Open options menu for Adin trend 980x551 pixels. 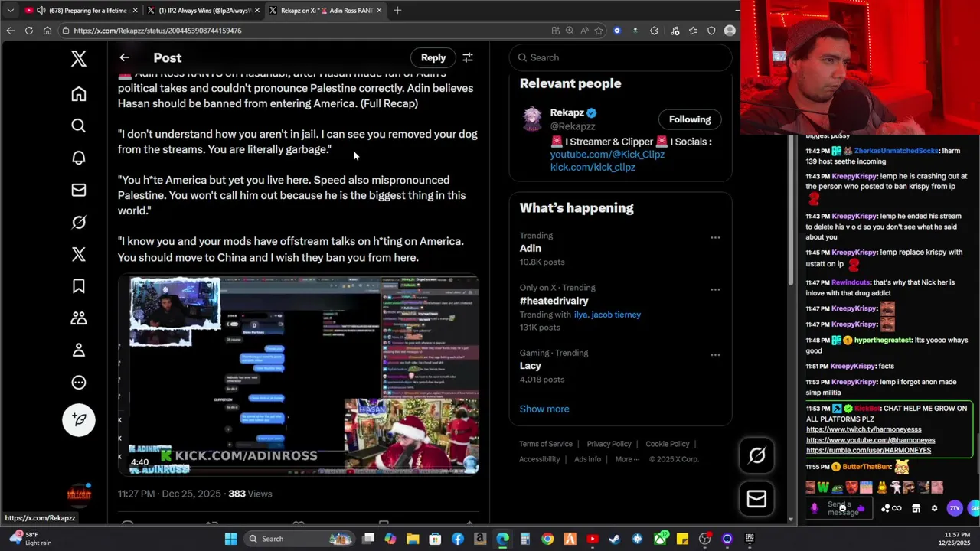click(x=715, y=237)
